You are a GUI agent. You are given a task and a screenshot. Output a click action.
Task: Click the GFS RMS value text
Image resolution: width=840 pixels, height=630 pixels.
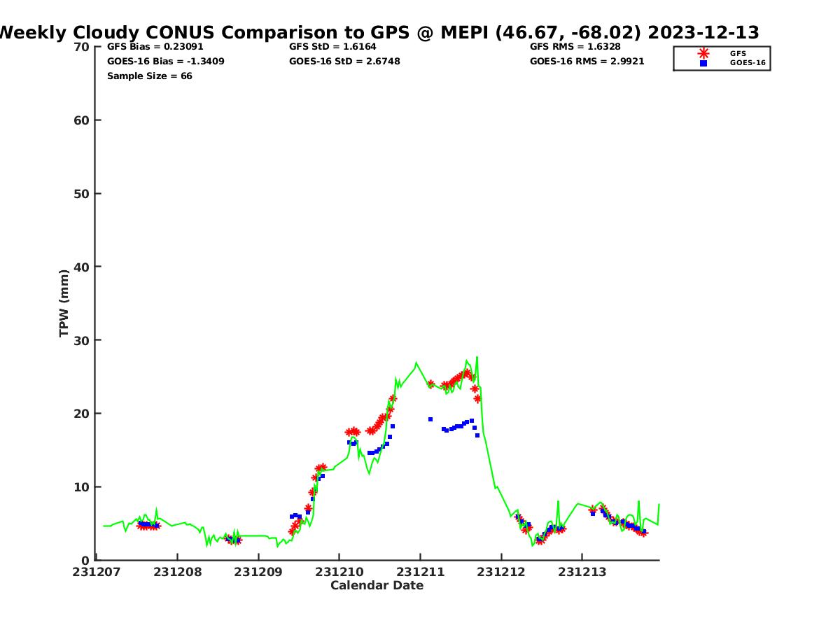(x=575, y=47)
